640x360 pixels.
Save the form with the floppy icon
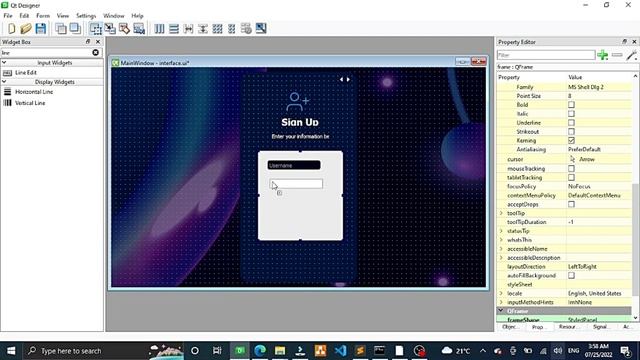[x=40, y=29]
